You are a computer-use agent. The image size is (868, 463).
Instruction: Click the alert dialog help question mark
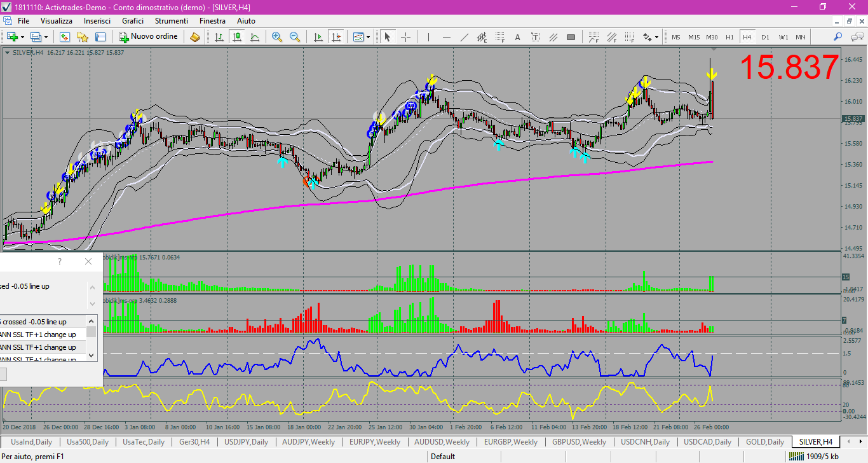coord(60,261)
